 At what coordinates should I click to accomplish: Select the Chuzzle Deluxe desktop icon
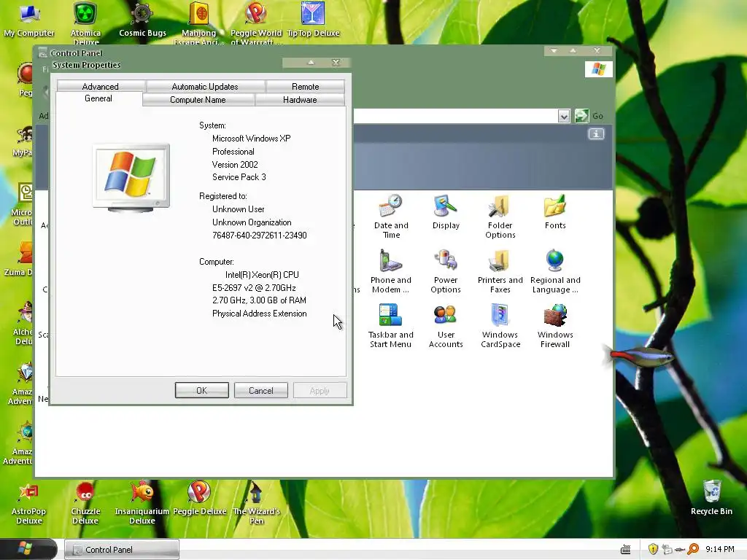(x=85, y=504)
